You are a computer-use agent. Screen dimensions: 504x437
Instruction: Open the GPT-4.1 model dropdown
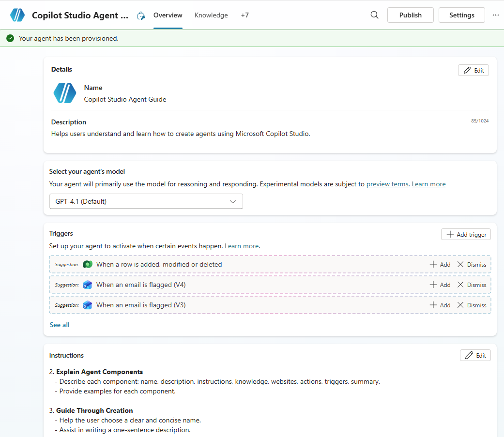pyautogui.click(x=146, y=201)
